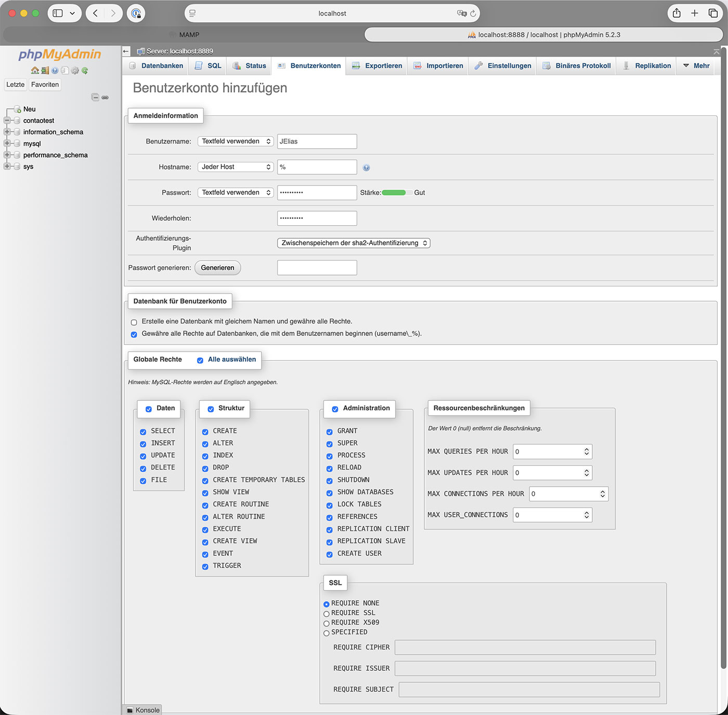Collapse all navigation tree items
728x715 pixels.
point(95,97)
